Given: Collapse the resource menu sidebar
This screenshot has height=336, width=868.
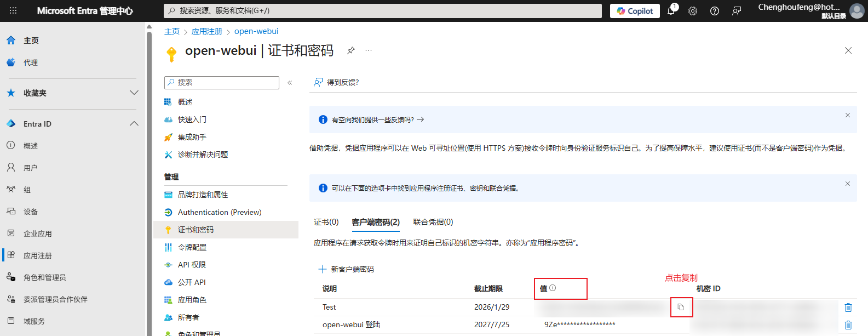Looking at the screenshot, I should [290, 83].
